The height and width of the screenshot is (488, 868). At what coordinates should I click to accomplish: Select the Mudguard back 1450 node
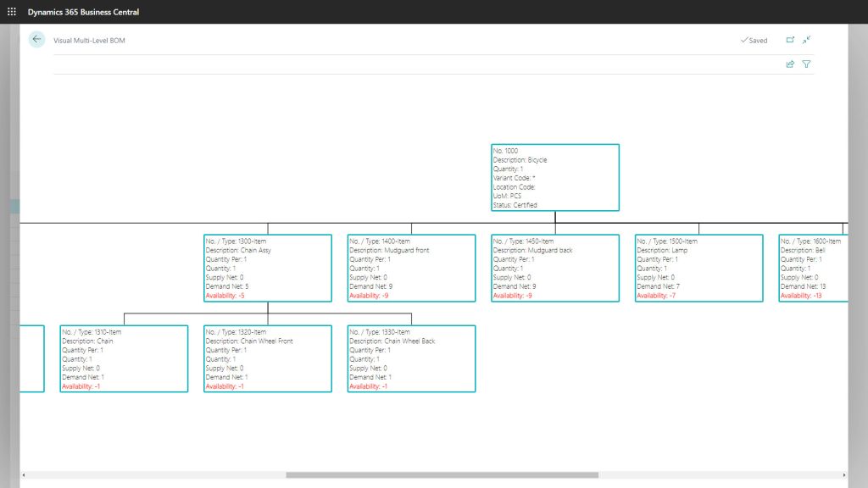555,267
